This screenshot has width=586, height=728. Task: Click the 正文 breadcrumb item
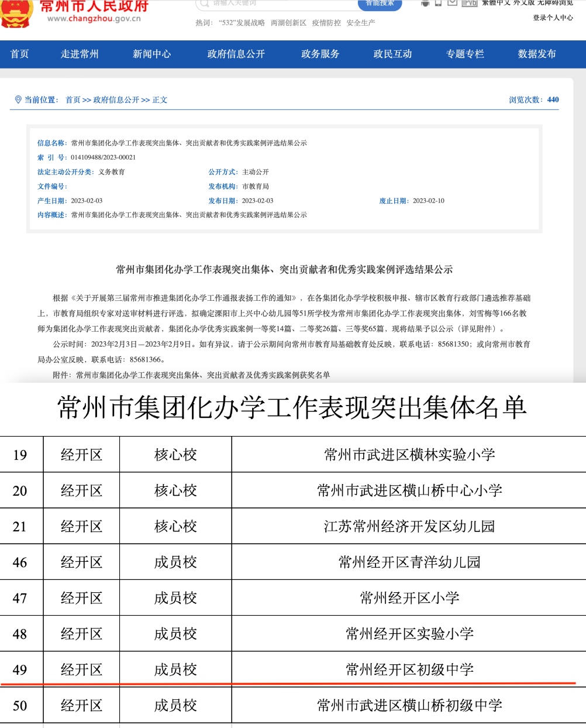click(160, 100)
